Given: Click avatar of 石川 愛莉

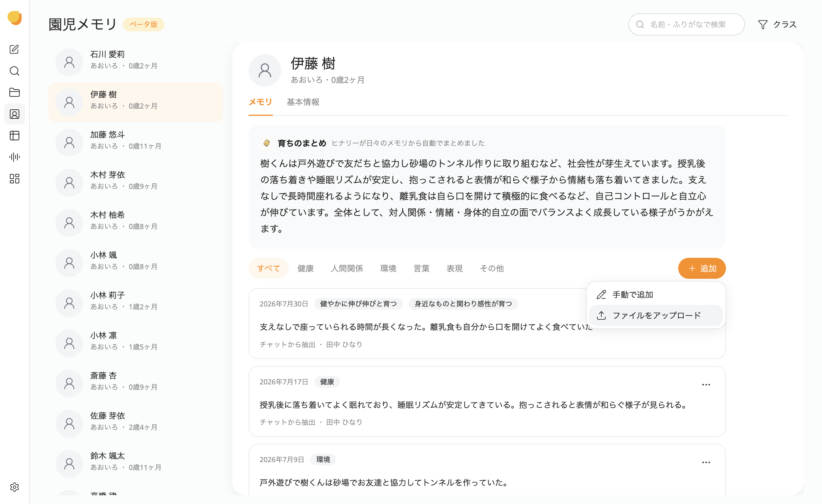Looking at the screenshot, I should [x=69, y=62].
